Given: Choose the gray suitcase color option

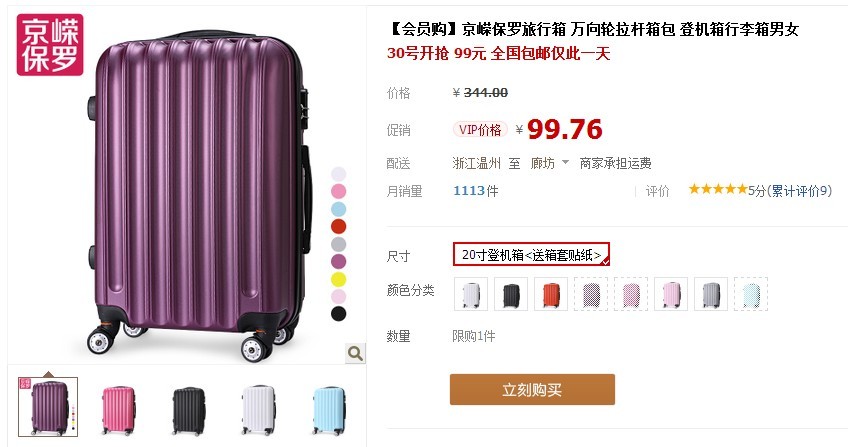Looking at the screenshot, I should pos(711,294).
